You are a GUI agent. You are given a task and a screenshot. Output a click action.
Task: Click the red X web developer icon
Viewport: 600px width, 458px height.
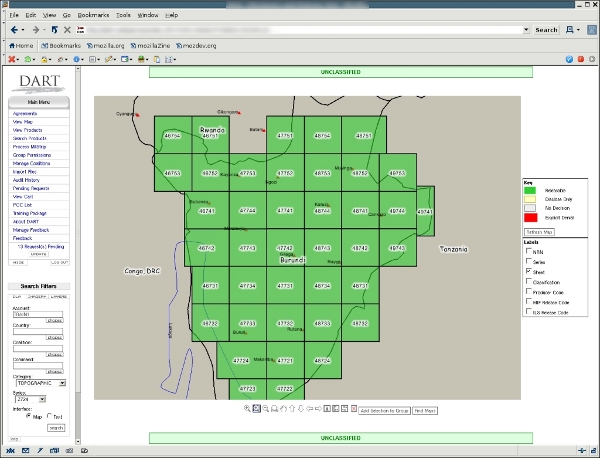click(x=11, y=59)
